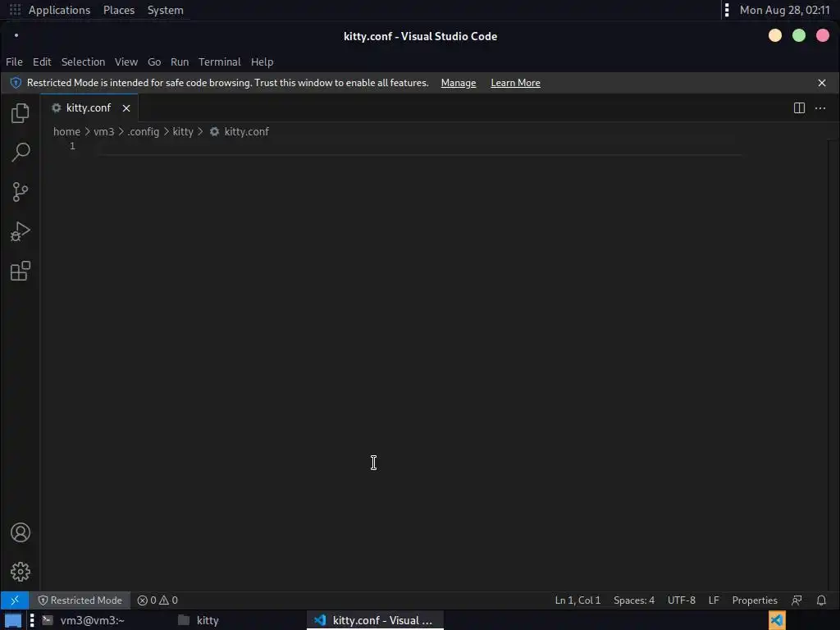Screen dimensions: 840x630
Task: Split the editor to the right
Action: click(x=799, y=108)
